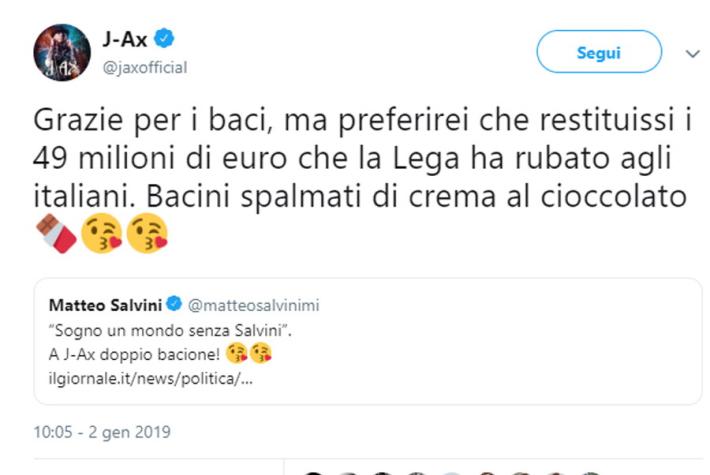
Task: Click the 'A J-Ax doppio bacione!' text
Action: 131,355
